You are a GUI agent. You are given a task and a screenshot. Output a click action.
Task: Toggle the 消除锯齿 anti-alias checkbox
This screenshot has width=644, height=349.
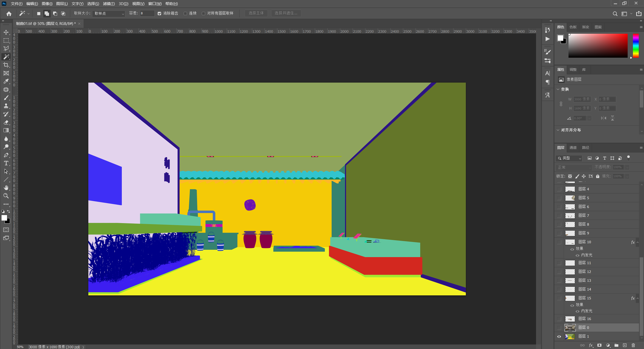(x=159, y=13)
